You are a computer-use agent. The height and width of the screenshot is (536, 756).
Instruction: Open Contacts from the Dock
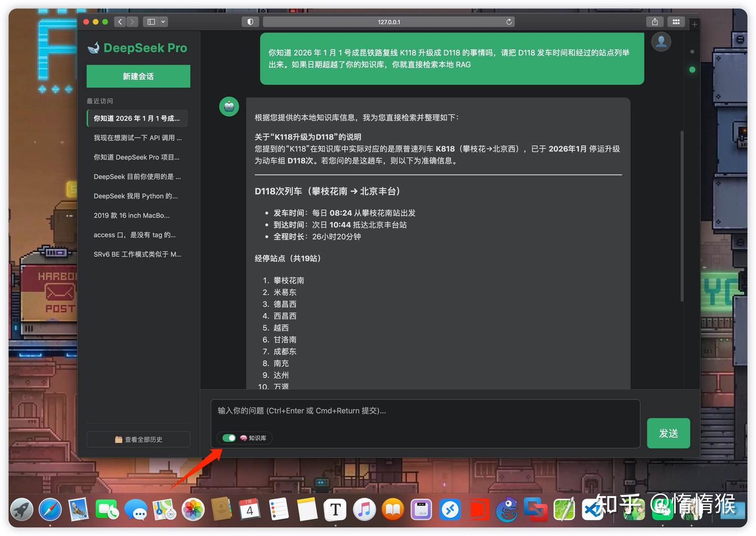click(x=222, y=509)
